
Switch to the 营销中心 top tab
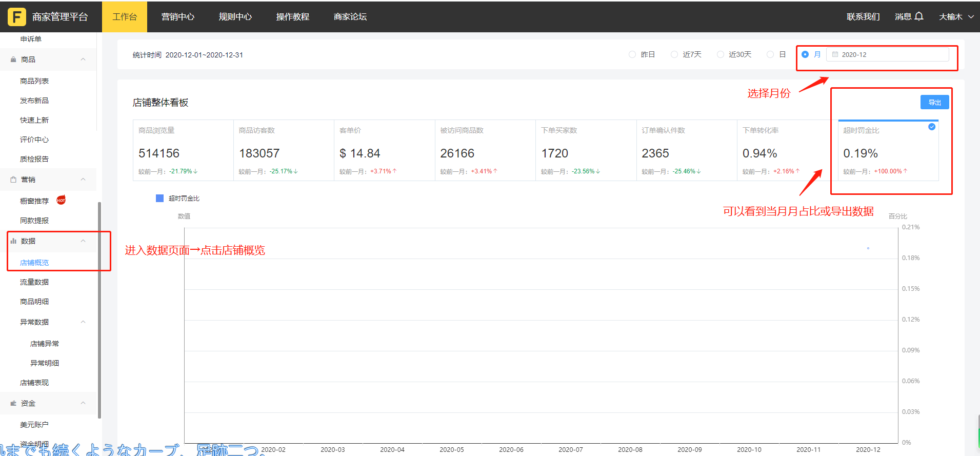pos(177,17)
